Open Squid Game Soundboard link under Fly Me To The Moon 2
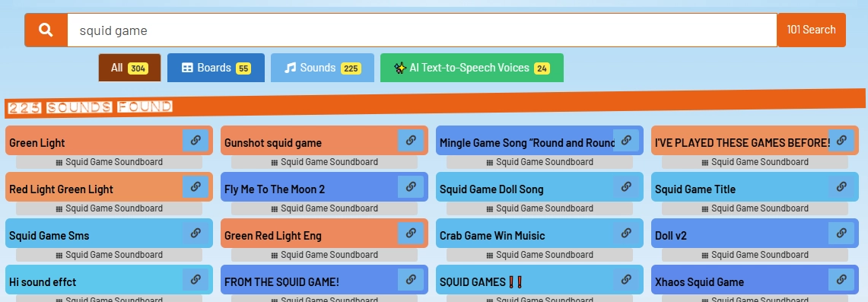Viewport: 868px width, 302px height. tap(324, 208)
